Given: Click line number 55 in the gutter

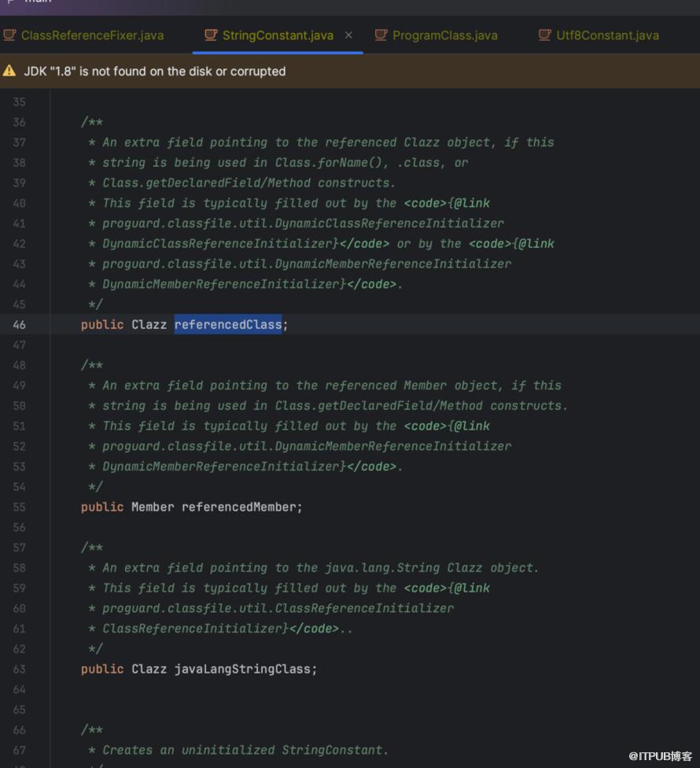Looking at the screenshot, I should click(x=19, y=508).
